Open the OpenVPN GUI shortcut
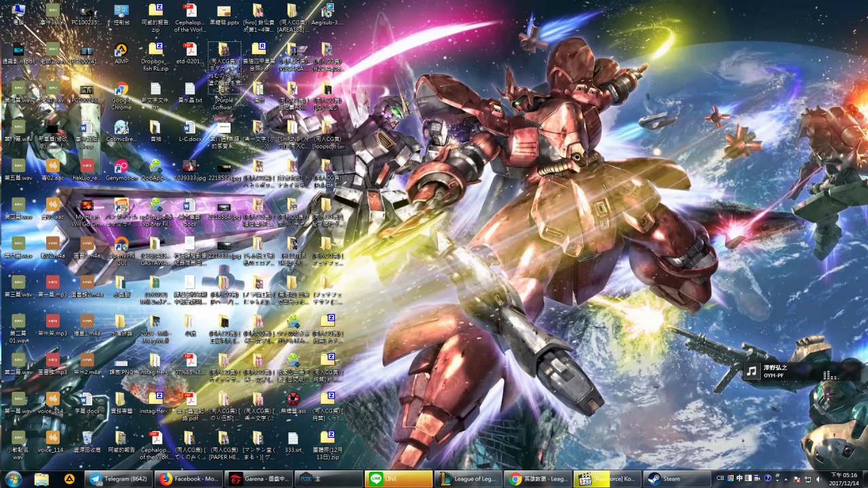 (x=121, y=245)
